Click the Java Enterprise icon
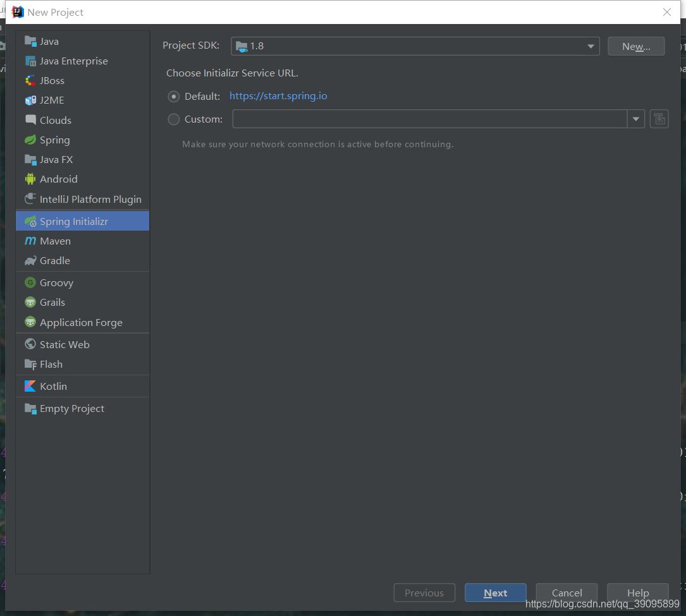This screenshot has height=616, width=686. click(30, 61)
